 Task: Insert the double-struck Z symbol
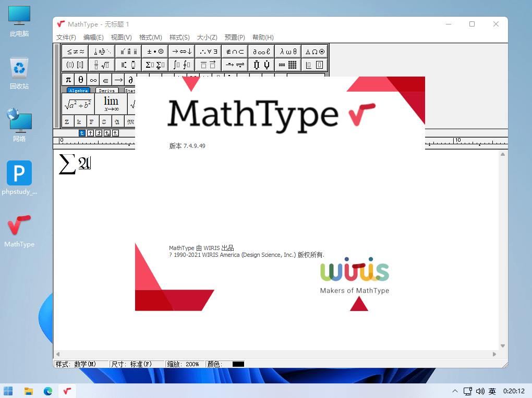pyautogui.click(x=67, y=122)
